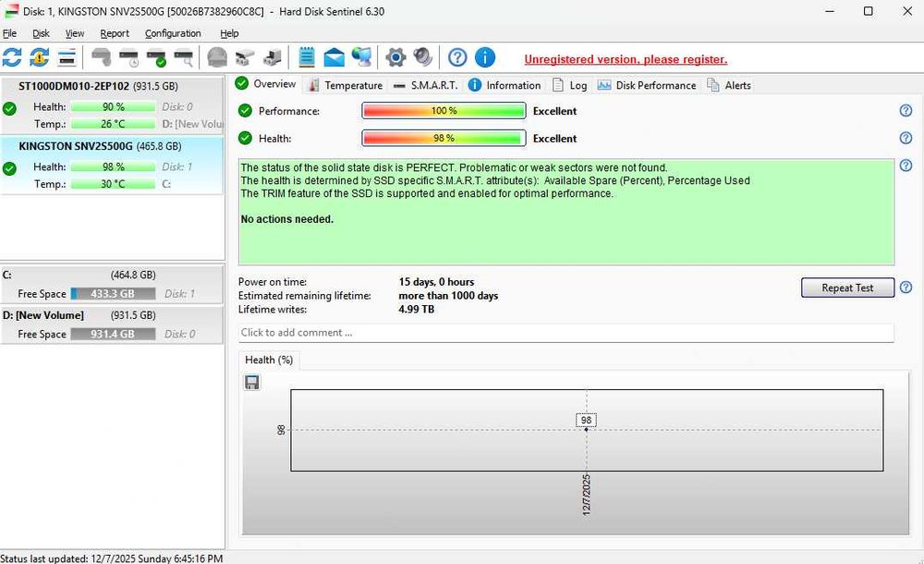Image resolution: width=924 pixels, height=564 pixels.
Task: Click the D: free space 931.4 GB bar
Action: (x=113, y=334)
